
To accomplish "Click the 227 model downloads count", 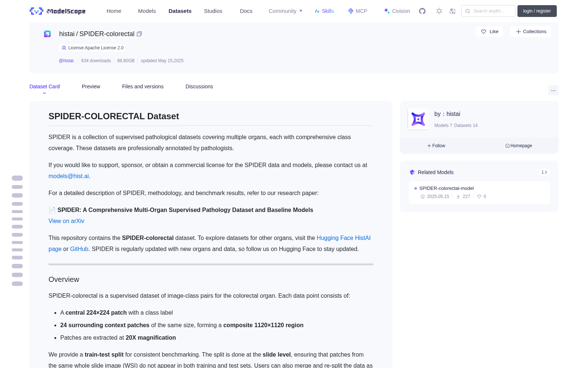I will point(466,197).
